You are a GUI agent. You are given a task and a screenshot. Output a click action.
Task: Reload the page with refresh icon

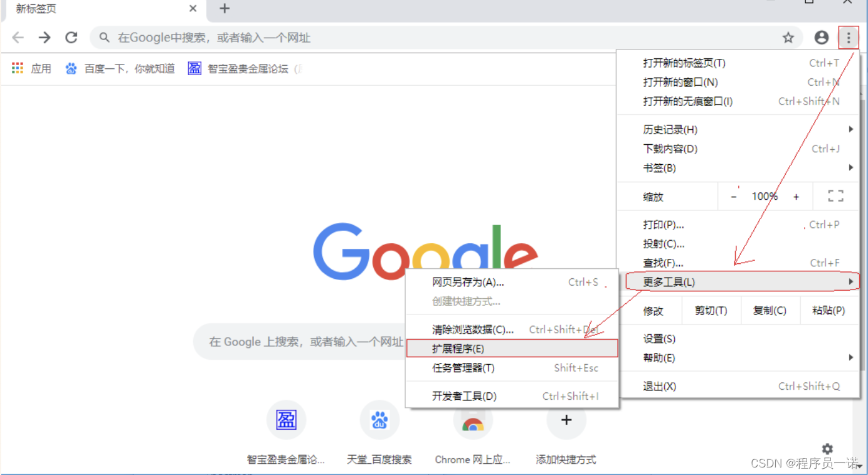[71, 38]
